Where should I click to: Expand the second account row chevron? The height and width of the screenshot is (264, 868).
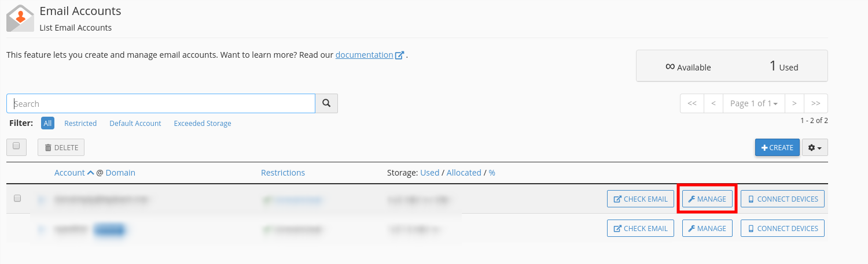tap(41, 229)
